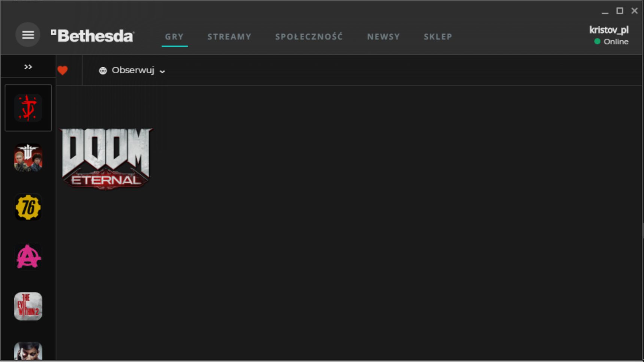The height and width of the screenshot is (362, 644).
Task: Close the Bethesda launcher window
Action: coord(634,11)
